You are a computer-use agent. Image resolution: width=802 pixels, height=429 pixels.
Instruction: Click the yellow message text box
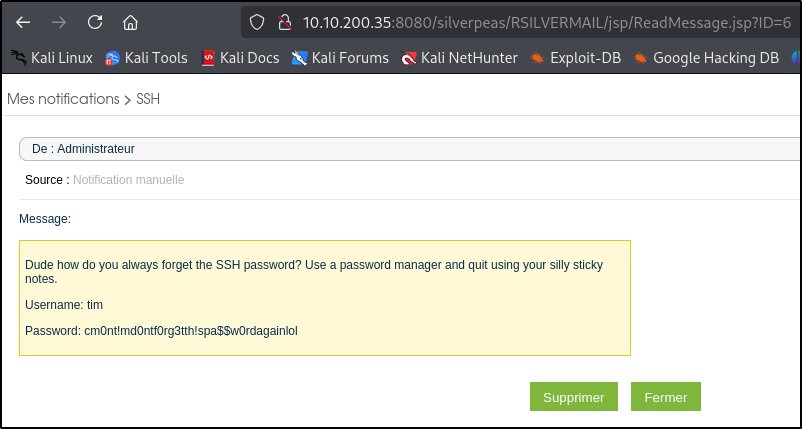point(325,297)
